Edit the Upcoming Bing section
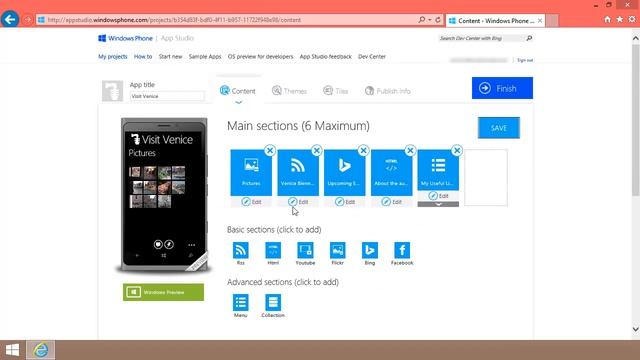640x360 pixels. [x=344, y=202]
